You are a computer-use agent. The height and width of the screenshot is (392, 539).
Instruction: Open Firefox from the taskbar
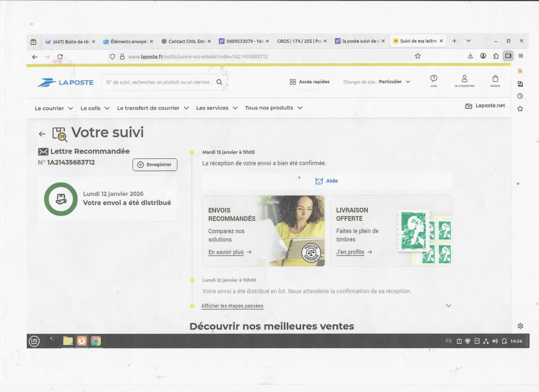pyautogui.click(x=82, y=341)
